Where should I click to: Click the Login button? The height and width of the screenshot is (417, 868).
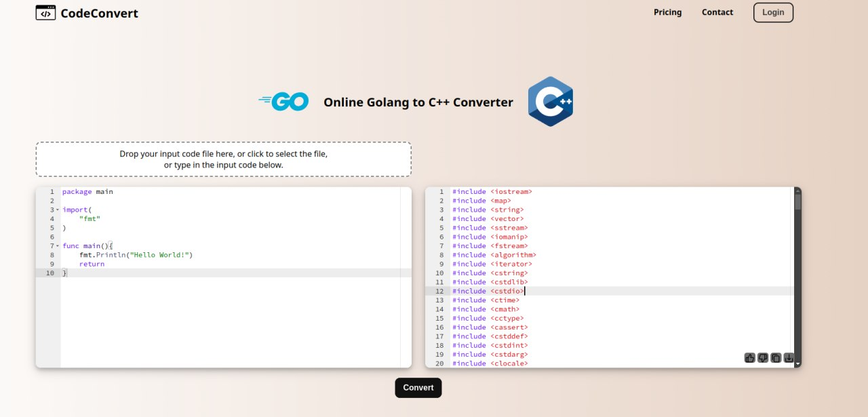[x=773, y=12]
